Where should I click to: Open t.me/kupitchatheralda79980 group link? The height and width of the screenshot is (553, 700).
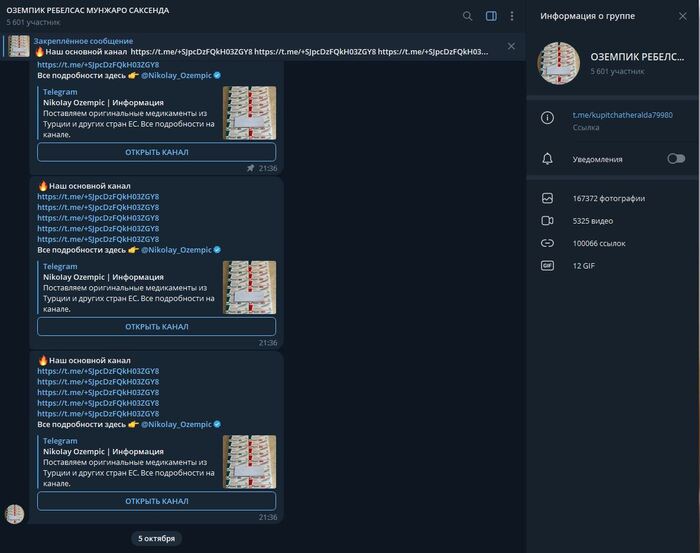622,115
